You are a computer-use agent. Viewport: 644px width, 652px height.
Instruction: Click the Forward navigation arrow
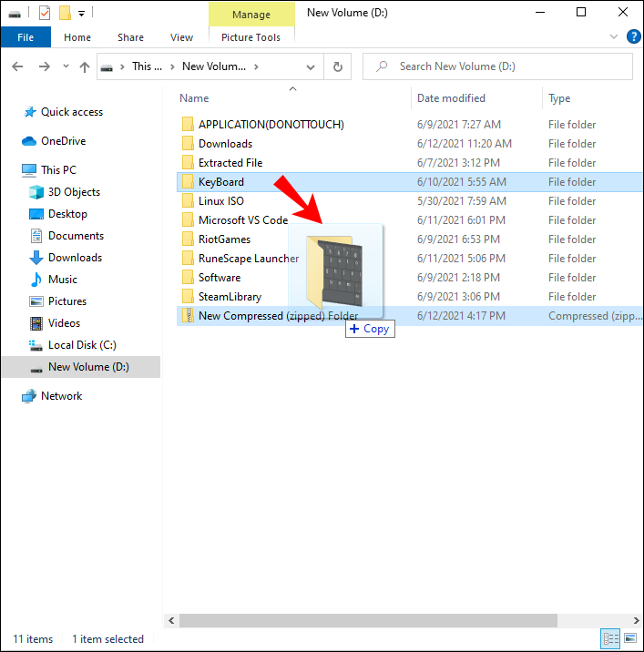[44, 66]
